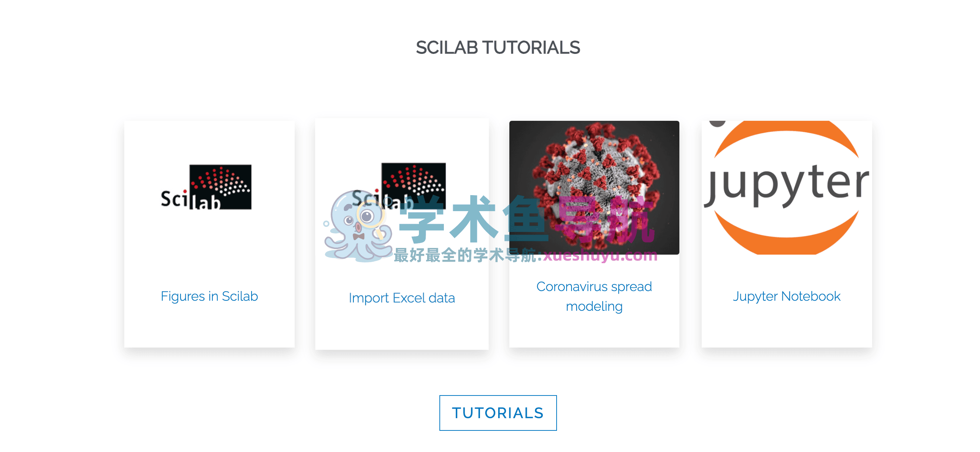This screenshot has height=452, width=980.
Task: Open the Jupyter Notebook tutorial link
Action: pos(787,296)
